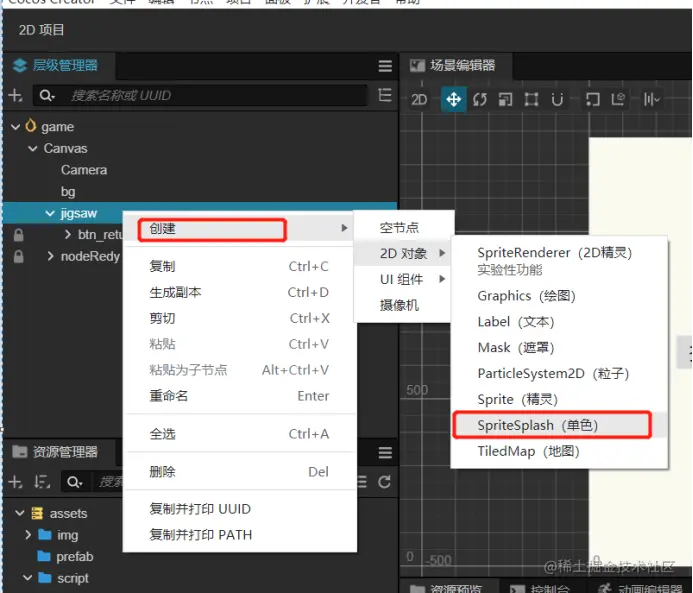
Task: Choose SpriteSplash (单色) option
Action: [559, 425]
